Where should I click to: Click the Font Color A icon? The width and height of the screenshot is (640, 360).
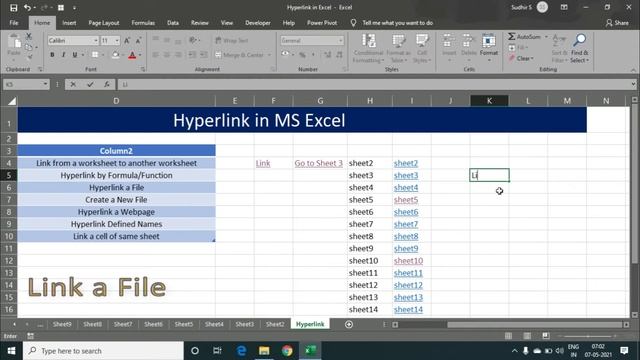coord(132,55)
